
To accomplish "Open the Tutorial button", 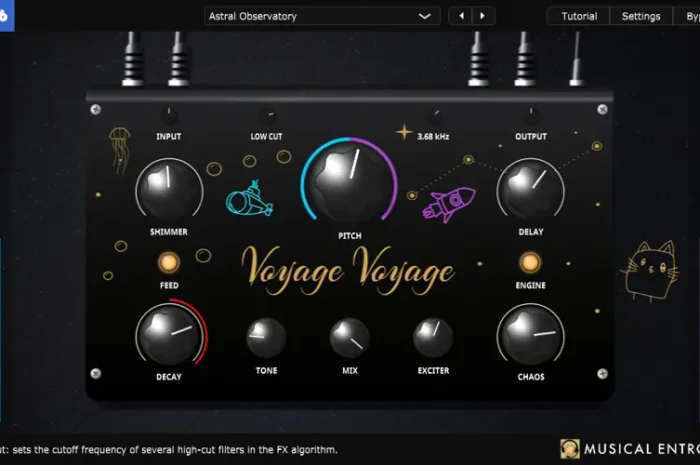I will click(x=579, y=17).
